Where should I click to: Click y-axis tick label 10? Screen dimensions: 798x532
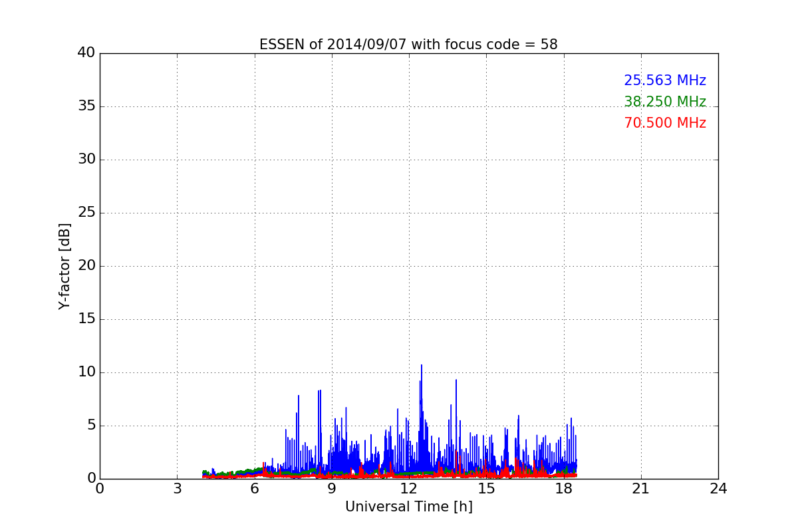coord(86,372)
